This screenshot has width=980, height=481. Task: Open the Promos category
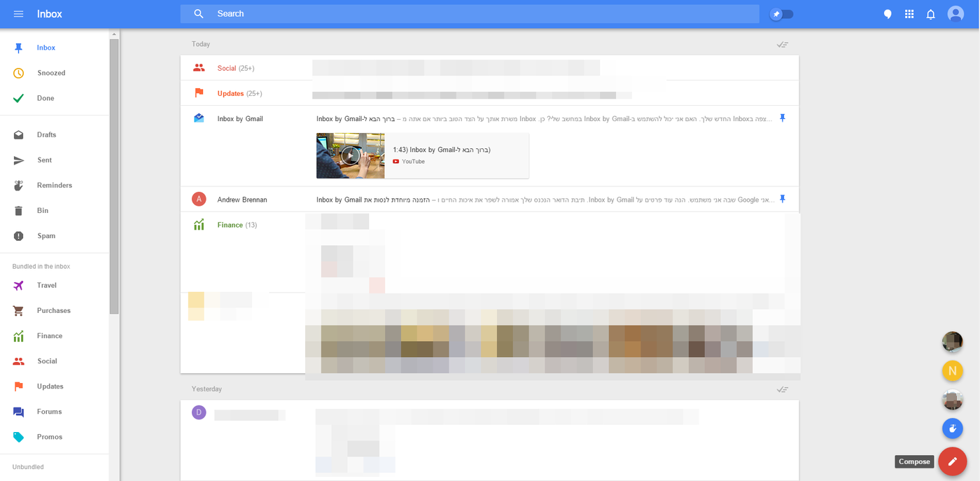pos(49,436)
